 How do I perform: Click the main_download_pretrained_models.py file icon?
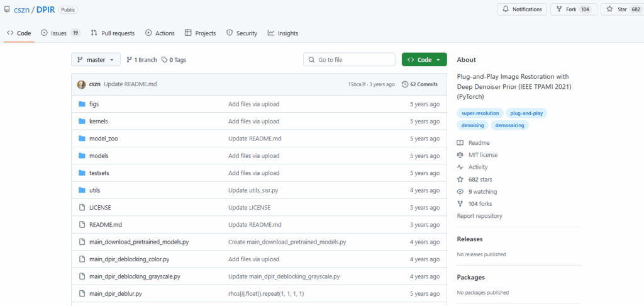(82, 242)
